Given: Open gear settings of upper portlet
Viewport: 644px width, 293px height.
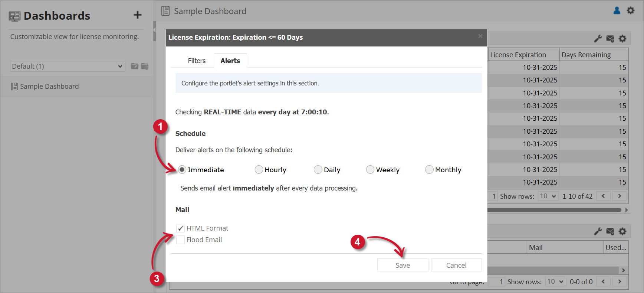Looking at the screenshot, I should click(x=622, y=39).
